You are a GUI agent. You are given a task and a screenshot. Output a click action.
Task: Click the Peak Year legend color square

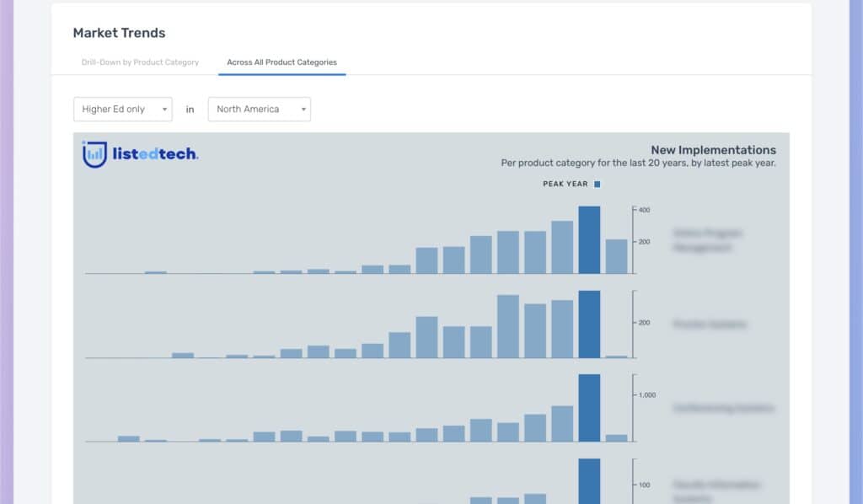pos(598,185)
